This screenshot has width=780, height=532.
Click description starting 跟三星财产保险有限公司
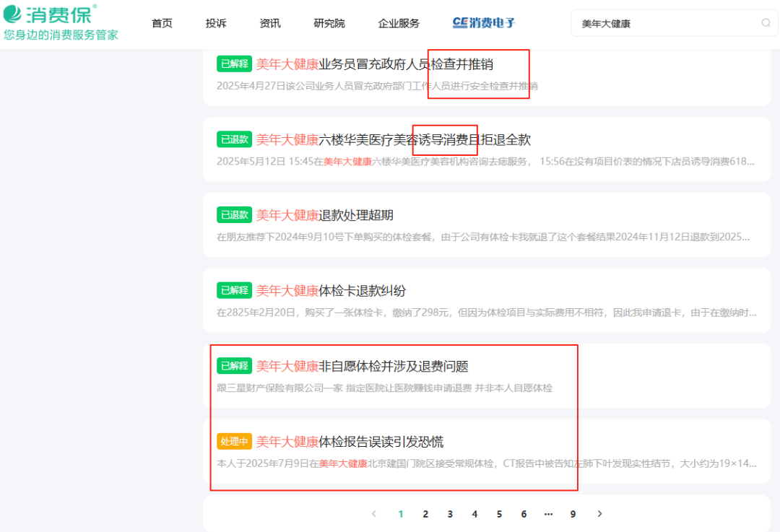[x=384, y=388]
